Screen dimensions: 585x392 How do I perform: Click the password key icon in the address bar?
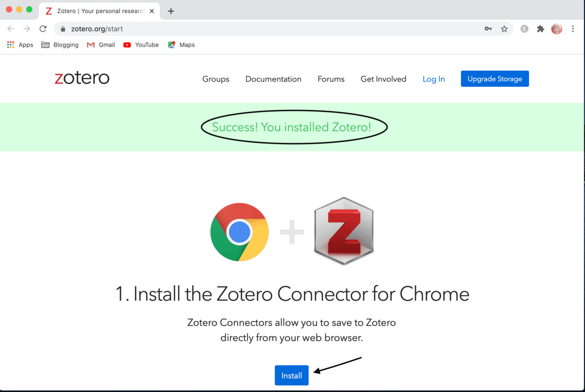click(488, 28)
